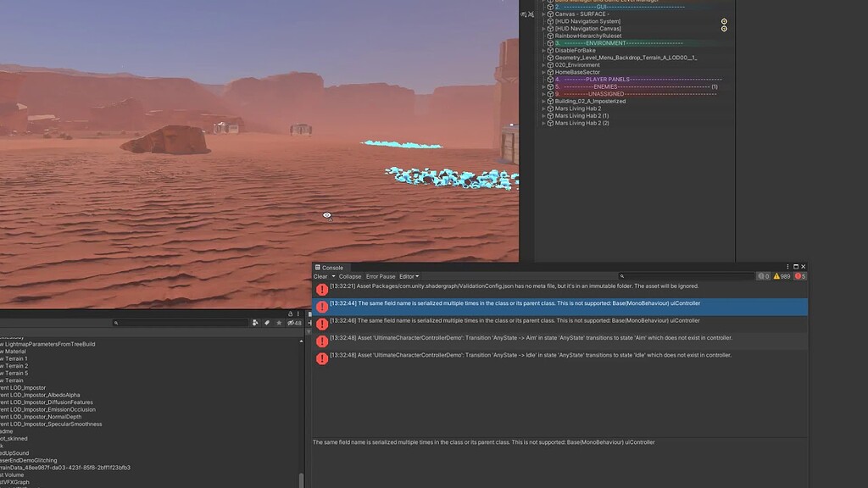Click the search-by-type icon in Project toolbar

[x=254, y=323]
